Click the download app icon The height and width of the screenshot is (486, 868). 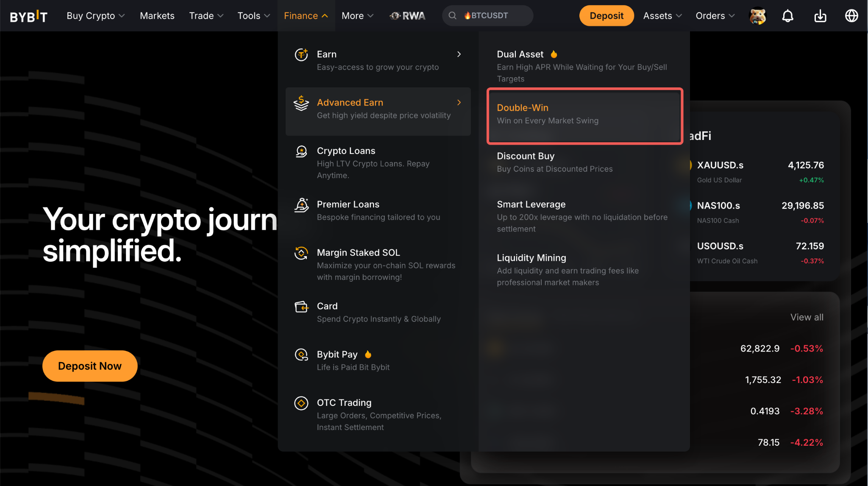[x=820, y=16]
